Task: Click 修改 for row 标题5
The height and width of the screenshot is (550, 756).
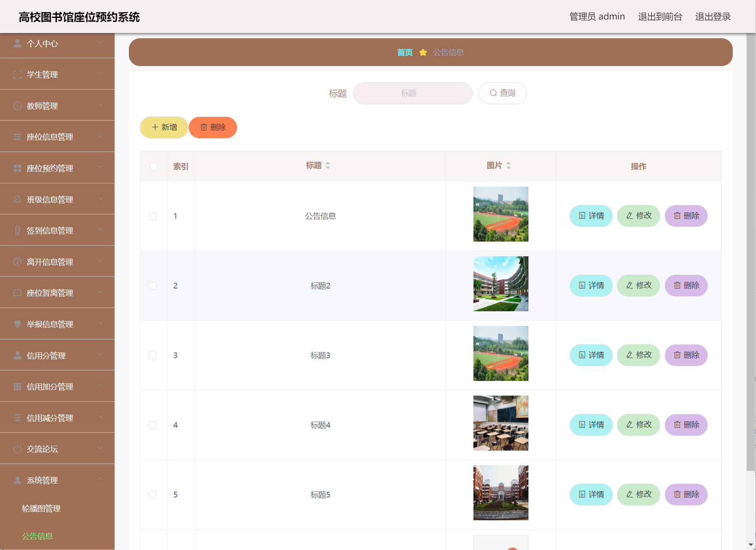Action: [x=639, y=495]
